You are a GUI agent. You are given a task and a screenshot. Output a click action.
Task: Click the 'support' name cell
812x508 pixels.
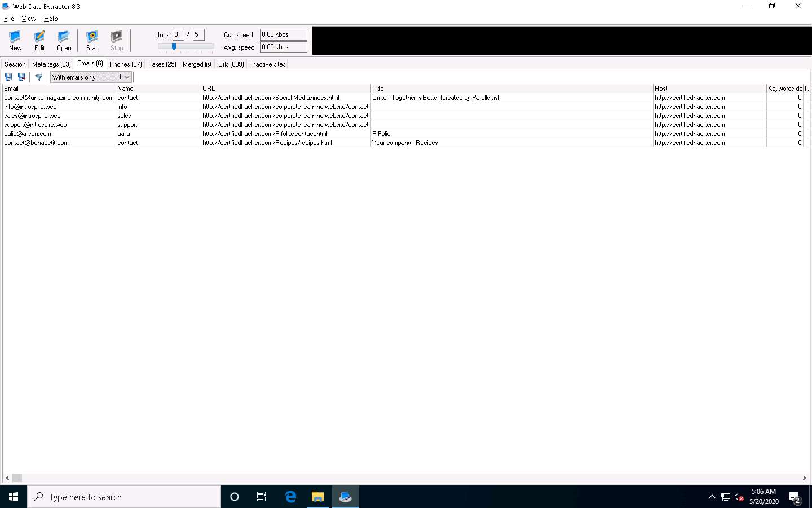[x=158, y=125]
